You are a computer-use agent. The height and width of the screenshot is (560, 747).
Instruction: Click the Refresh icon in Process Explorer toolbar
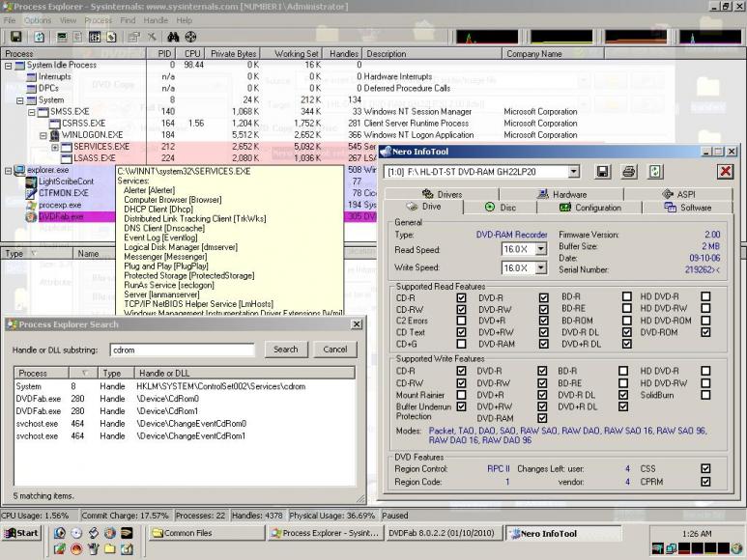pos(38,37)
